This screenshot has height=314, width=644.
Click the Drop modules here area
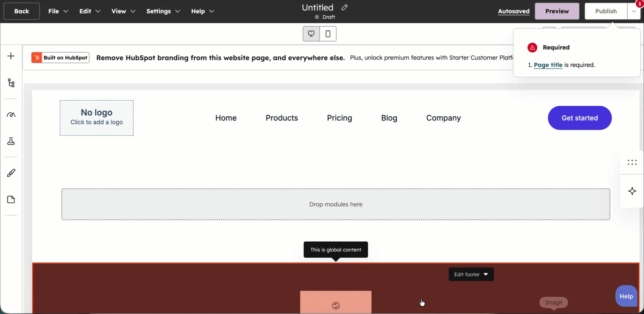(336, 204)
